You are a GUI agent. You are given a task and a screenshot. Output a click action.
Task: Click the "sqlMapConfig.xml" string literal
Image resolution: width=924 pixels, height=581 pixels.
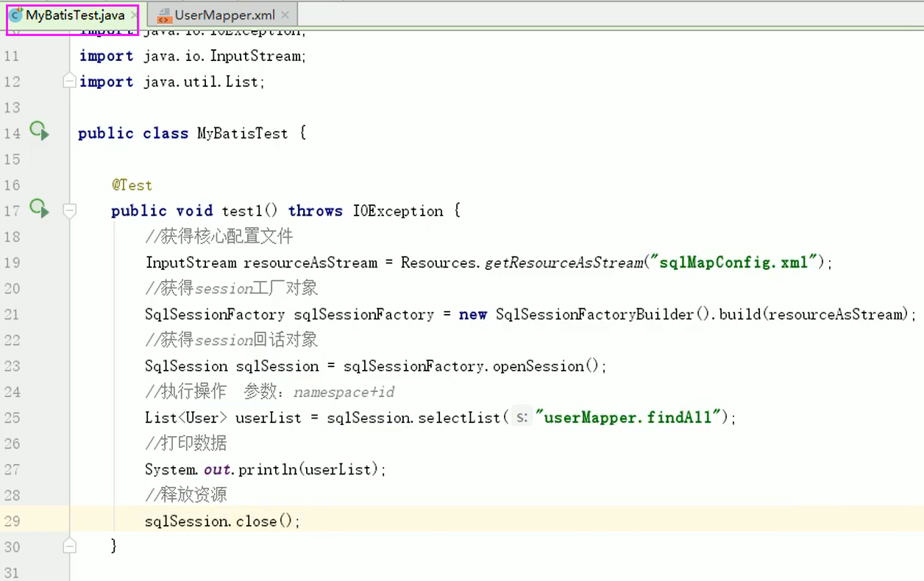pos(733,263)
